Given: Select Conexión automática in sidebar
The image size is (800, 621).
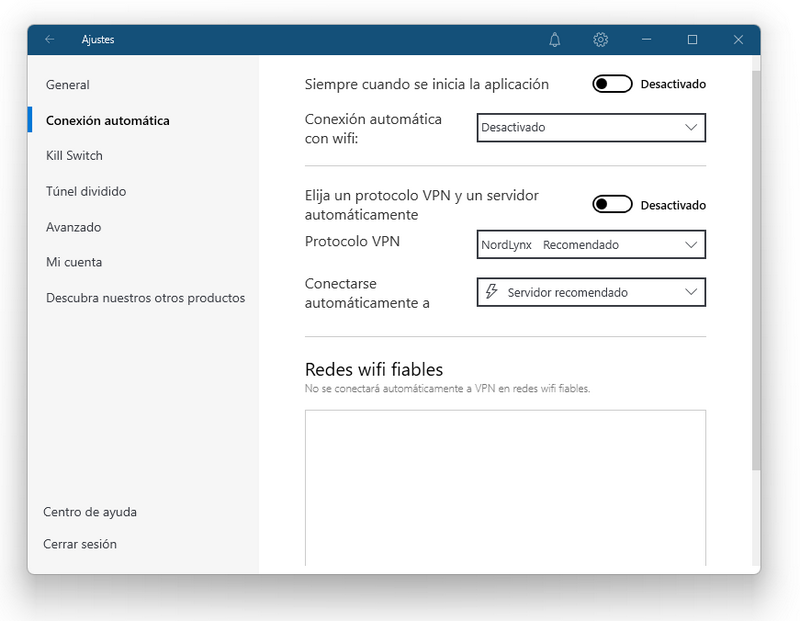Looking at the screenshot, I should (108, 120).
